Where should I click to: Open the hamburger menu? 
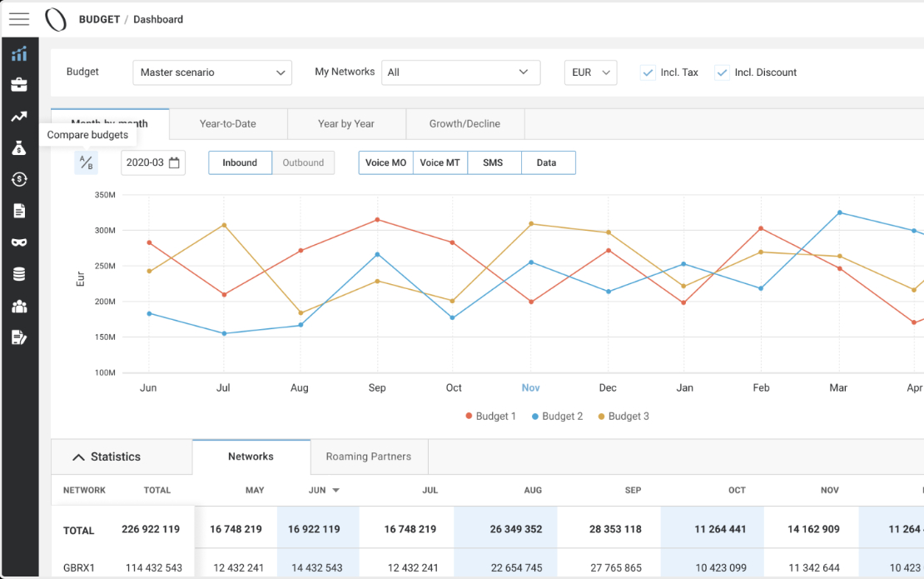tap(19, 19)
